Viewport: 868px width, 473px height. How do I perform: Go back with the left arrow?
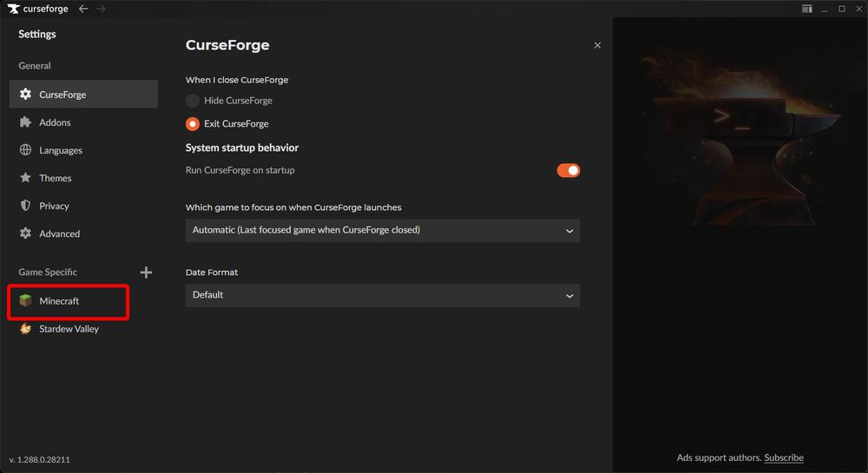83,9
